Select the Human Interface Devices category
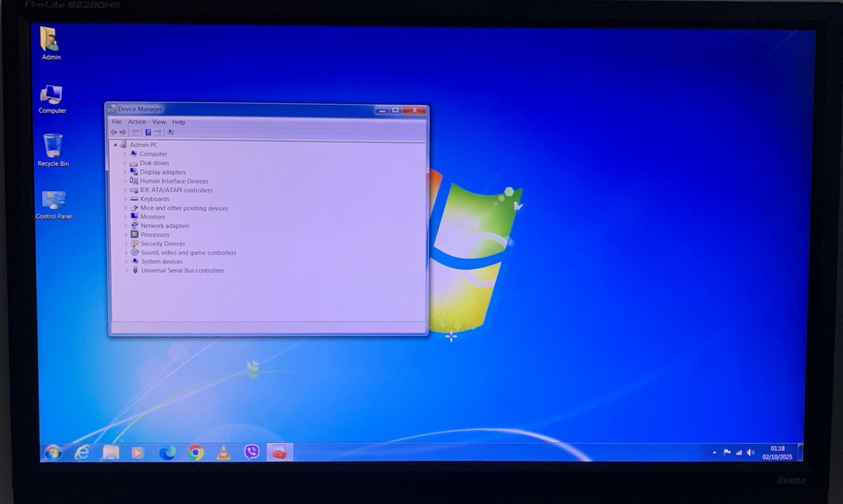Image resolution: width=843 pixels, height=504 pixels. [169, 181]
